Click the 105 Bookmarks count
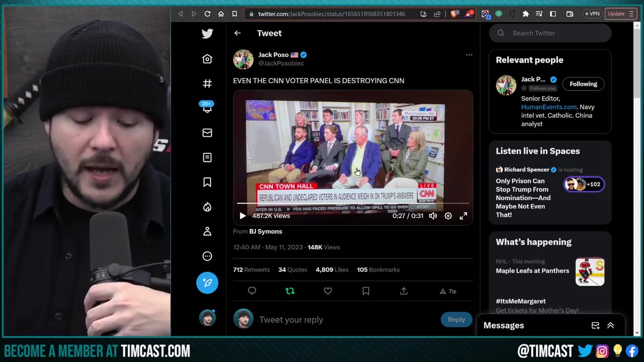Image resolution: width=644 pixels, height=362 pixels. (378, 270)
